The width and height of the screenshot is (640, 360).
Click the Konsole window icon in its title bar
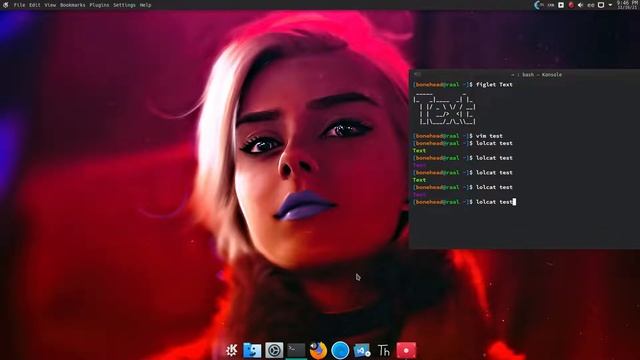pos(417,74)
